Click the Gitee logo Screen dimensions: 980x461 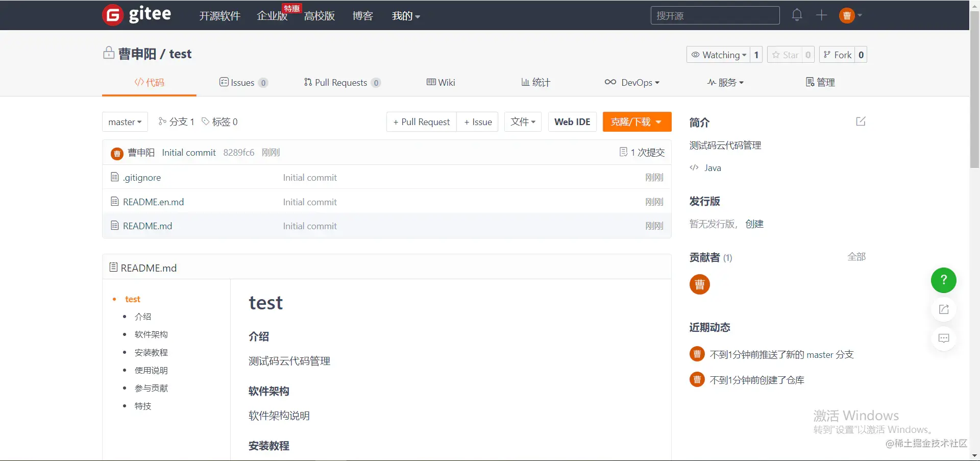(137, 15)
